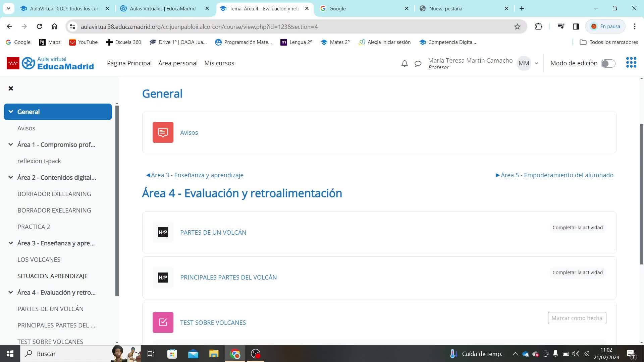644x362 pixels.
Task: Toggle the Modo de edición switch
Action: 608,63
